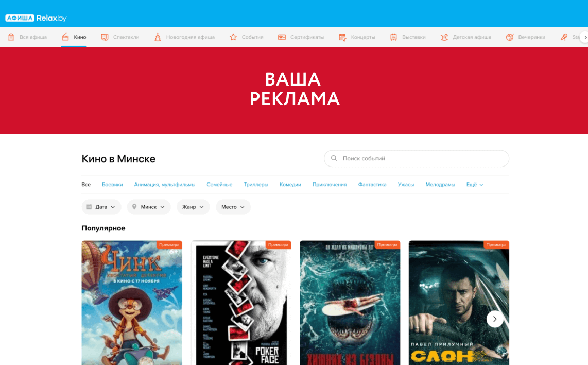This screenshot has width=588, height=365.
Task: Click the Кино clapperboard icon
Action: [65, 37]
